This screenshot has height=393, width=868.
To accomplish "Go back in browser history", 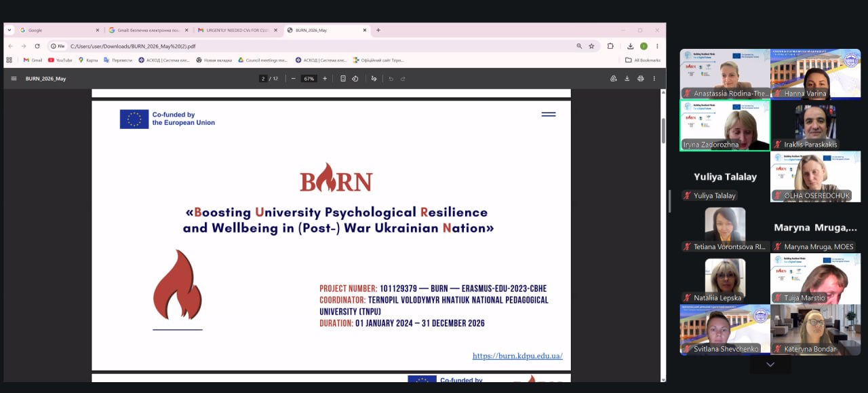I will pyautogui.click(x=10, y=46).
